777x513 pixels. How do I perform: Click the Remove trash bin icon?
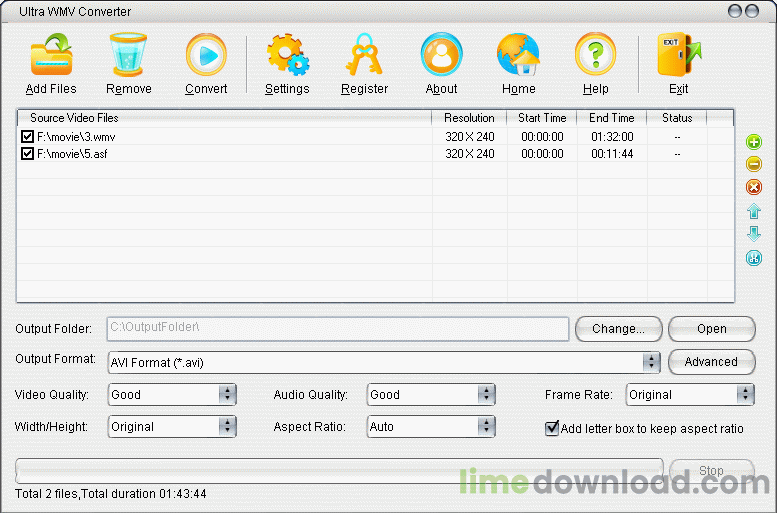[129, 56]
